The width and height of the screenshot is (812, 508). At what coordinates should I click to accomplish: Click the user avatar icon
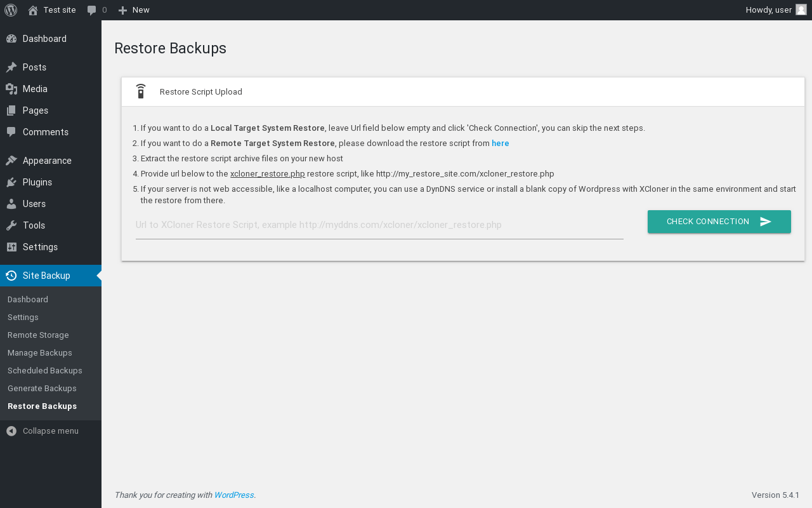(801, 10)
